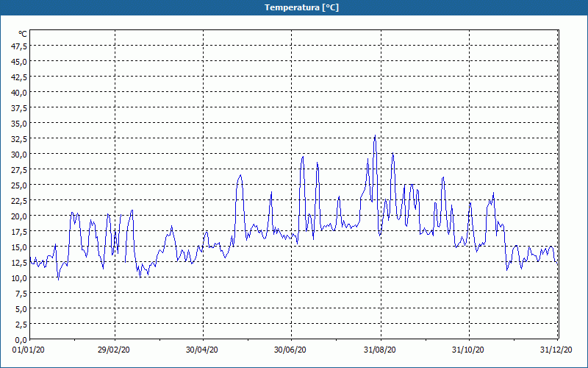
Task: Click the 20,0 y-axis label
Action: click(20, 216)
